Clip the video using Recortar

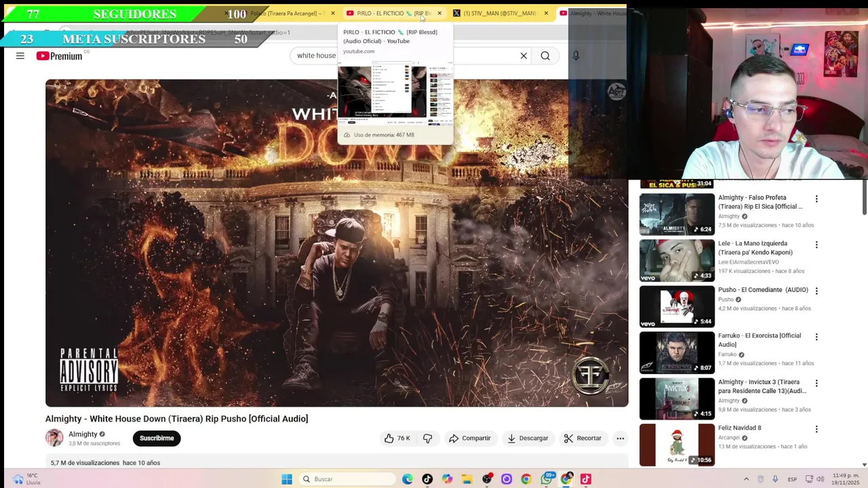582,438
